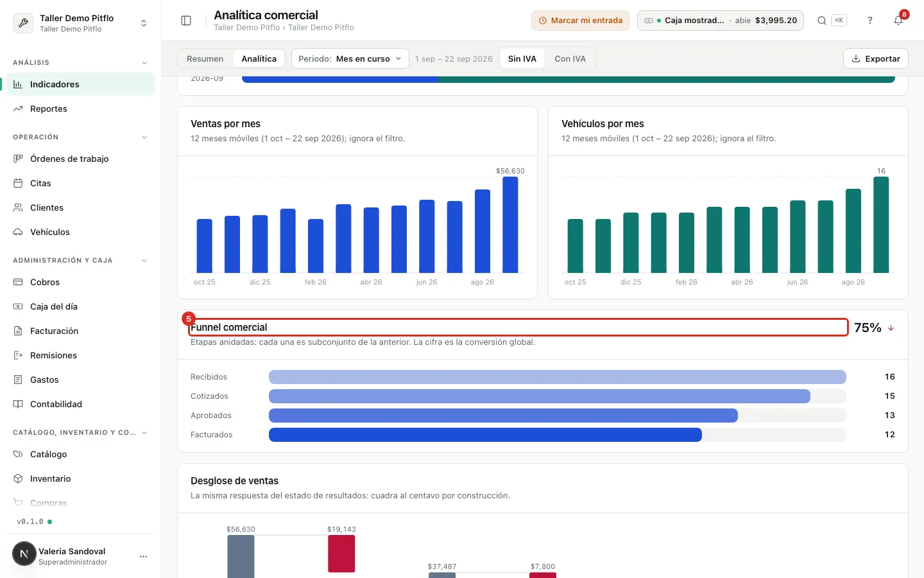Click the Inventario box icon

click(x=18, y=478)
